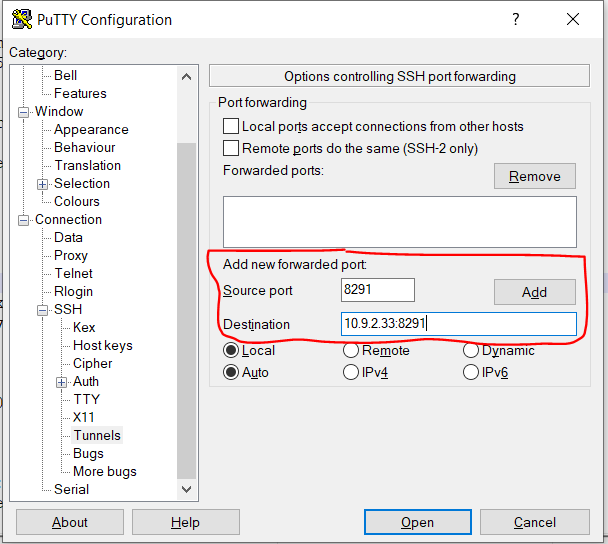Open the More bugs settings
This screenshot has height=544, width=608.
pos(105,471)
